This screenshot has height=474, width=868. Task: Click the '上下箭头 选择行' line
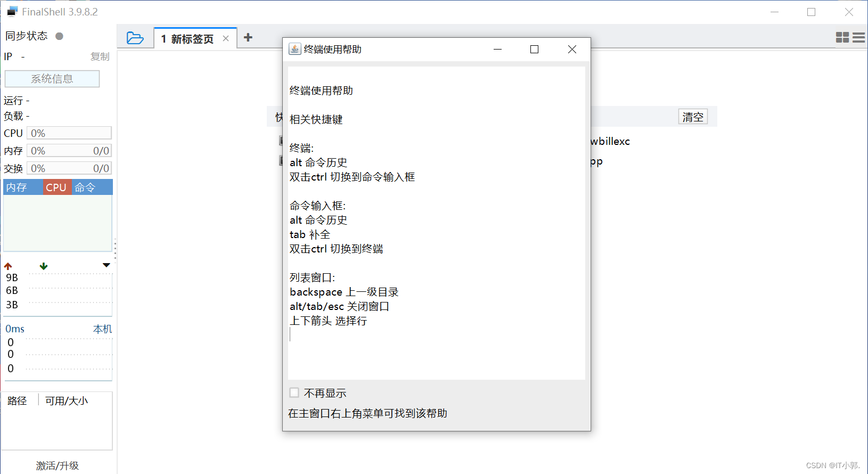[x=328, y=321]
